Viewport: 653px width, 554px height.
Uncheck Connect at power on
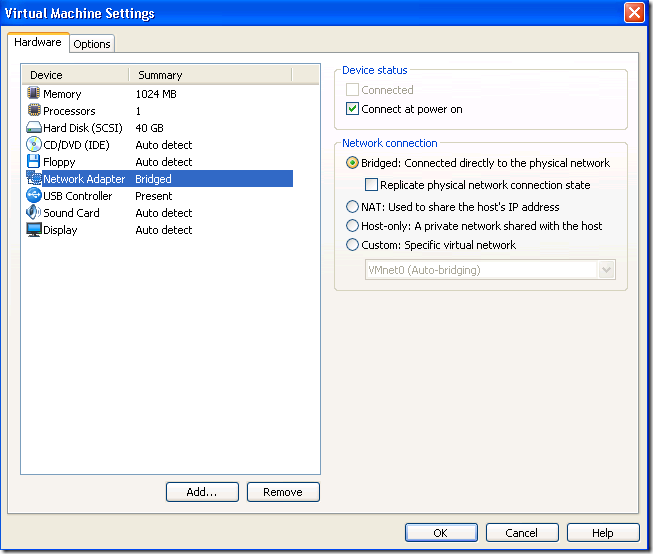(x=352, y=109)
